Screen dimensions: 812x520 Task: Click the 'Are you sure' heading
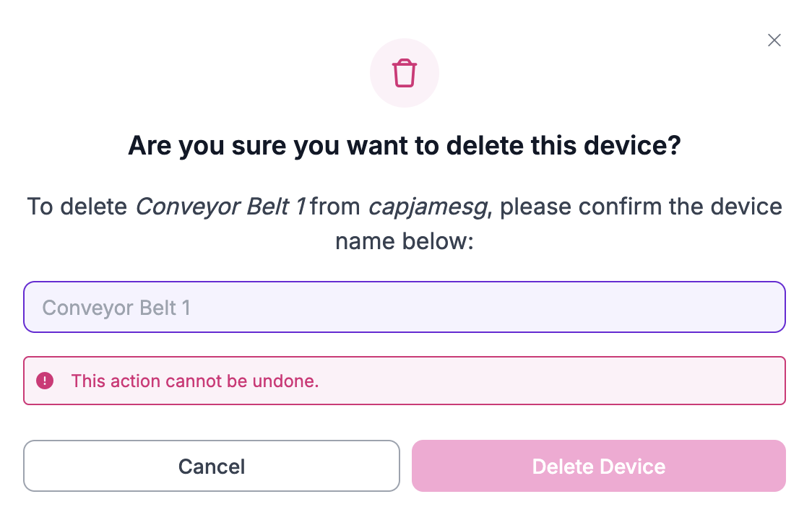[x=405, y=146]
